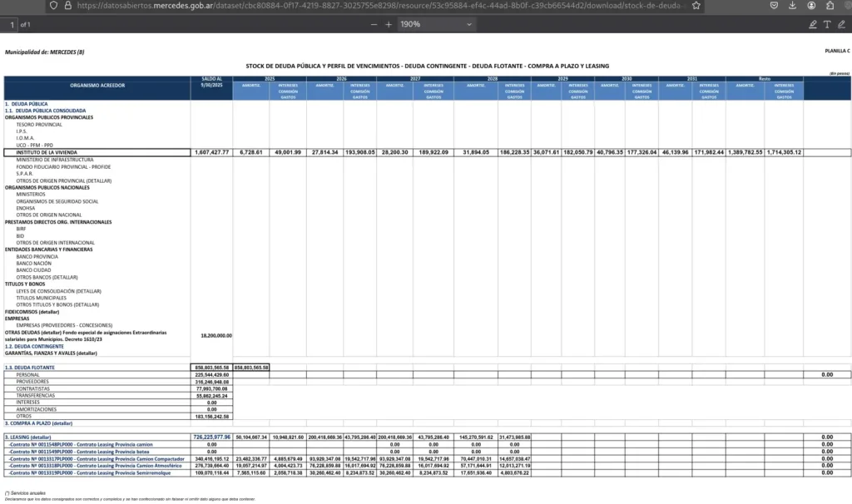The width and height of the screenshot is (852, 504).
Task: Click the PDF page number field
Action: click(x=9, y=24)
